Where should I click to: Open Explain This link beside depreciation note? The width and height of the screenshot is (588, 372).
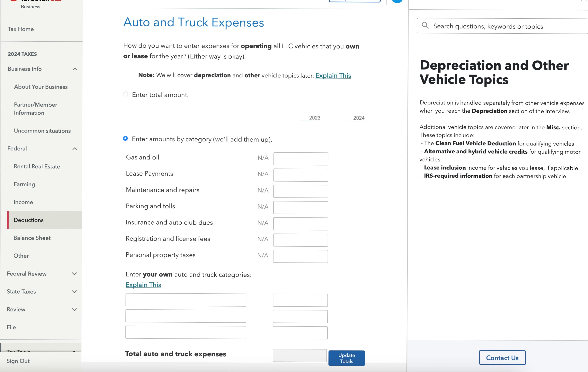[333, 76]
